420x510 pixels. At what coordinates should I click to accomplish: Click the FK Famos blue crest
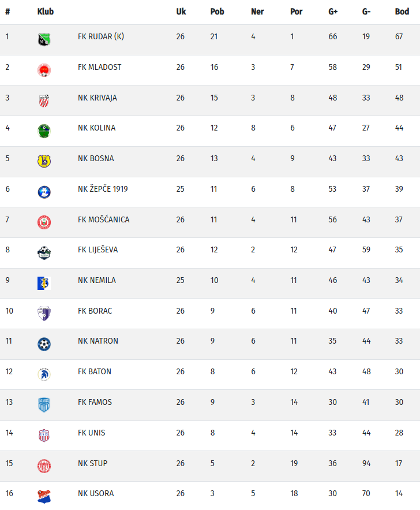coord(44,405)
